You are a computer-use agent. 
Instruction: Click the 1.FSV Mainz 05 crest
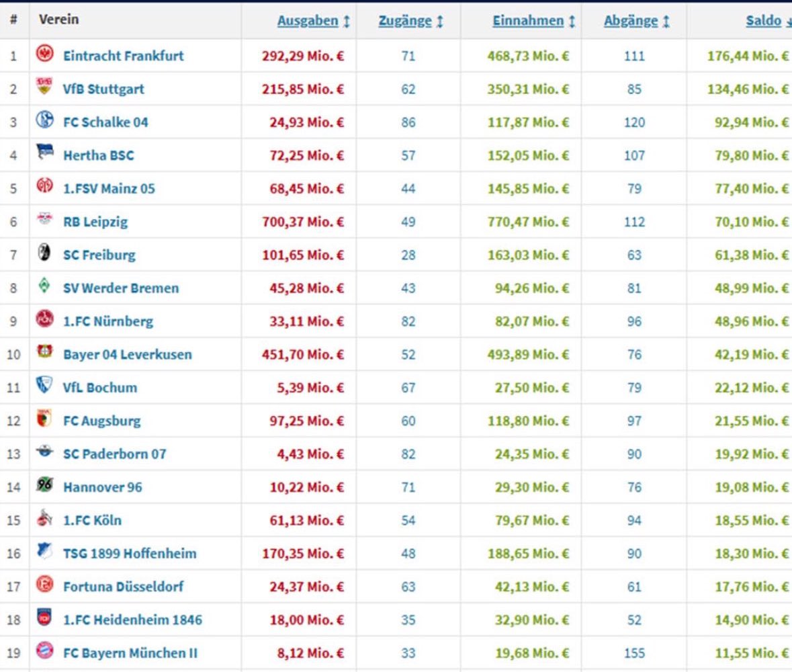44,185
